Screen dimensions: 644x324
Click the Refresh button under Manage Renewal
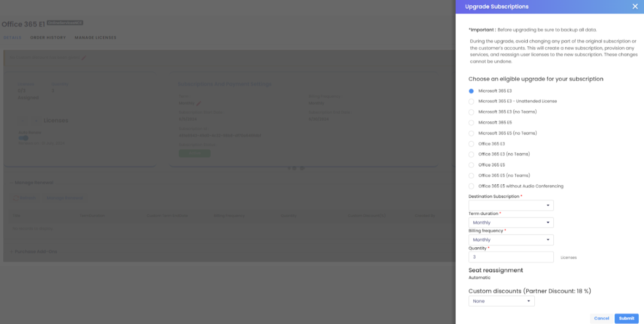click(x=24, y=198)
